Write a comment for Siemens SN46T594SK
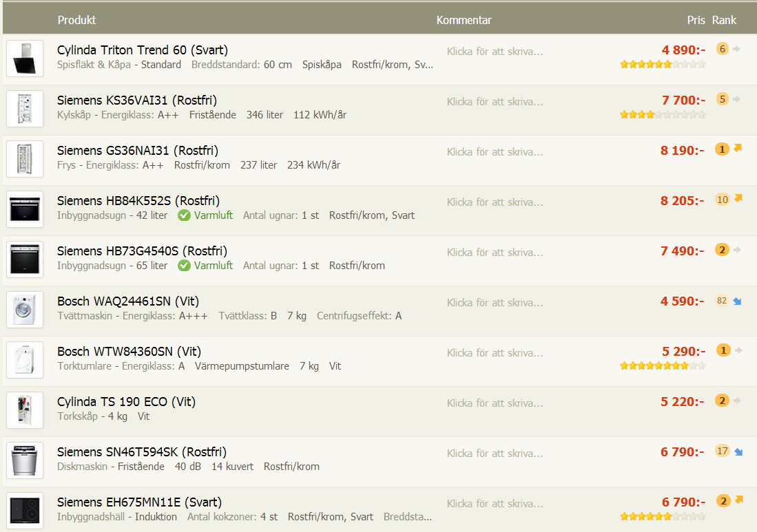 point(495,453)
